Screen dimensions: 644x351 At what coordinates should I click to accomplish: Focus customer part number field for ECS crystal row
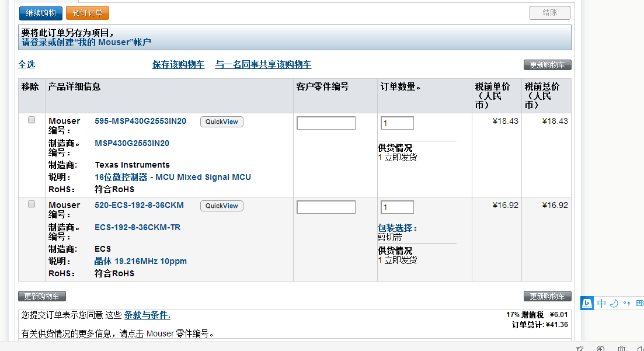pyautogui.click(x=326, y=207)
